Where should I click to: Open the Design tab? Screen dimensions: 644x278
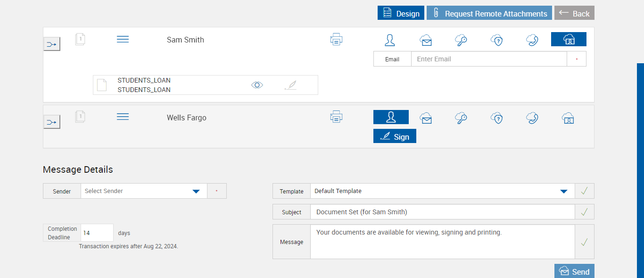pos(401,13)
